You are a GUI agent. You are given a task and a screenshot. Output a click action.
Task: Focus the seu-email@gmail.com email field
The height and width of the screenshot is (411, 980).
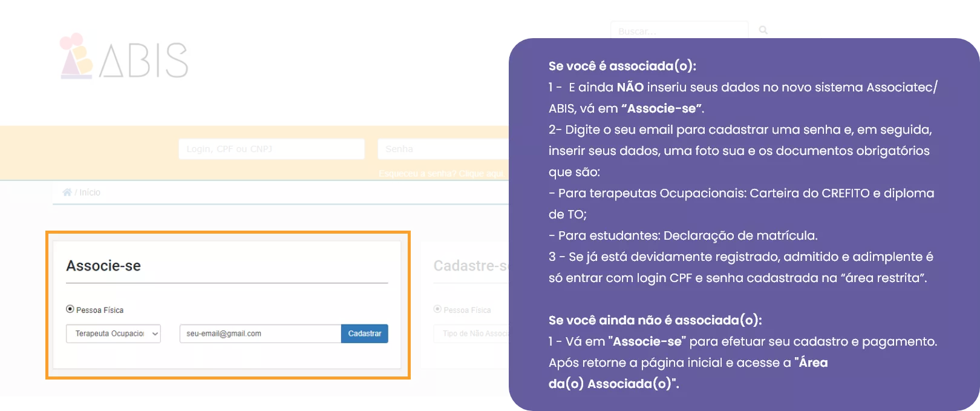pyautogui.click(x=260, y=334)
